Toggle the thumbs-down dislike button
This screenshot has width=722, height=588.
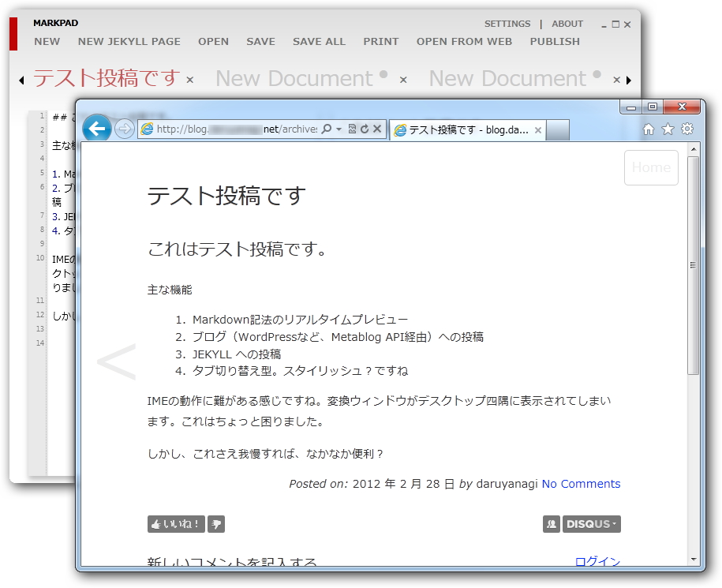click(216, 524)
